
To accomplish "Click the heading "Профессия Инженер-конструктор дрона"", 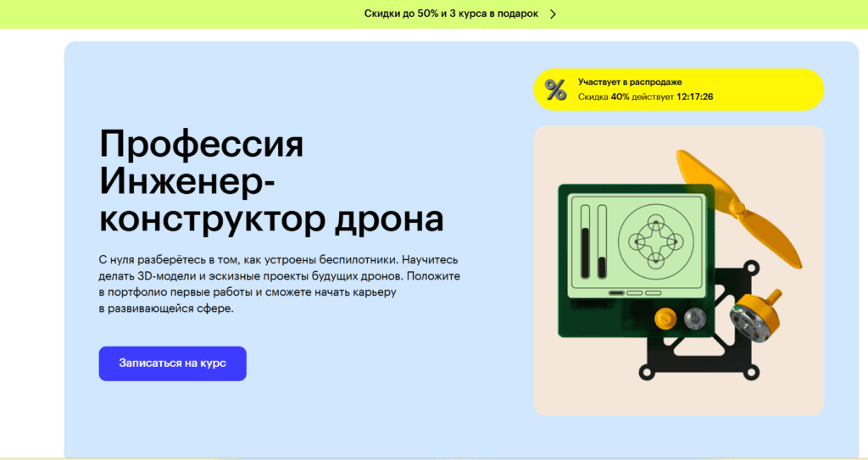I will click(x=271, y=181).
